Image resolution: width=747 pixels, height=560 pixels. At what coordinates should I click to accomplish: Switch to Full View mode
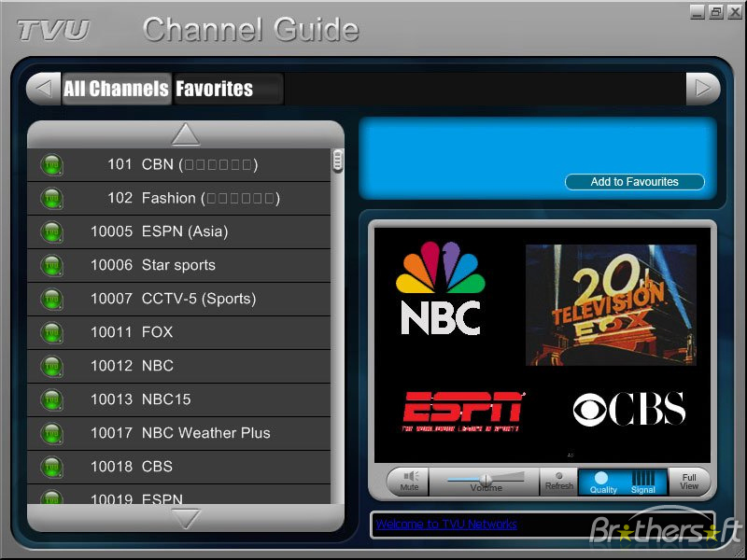689,482
